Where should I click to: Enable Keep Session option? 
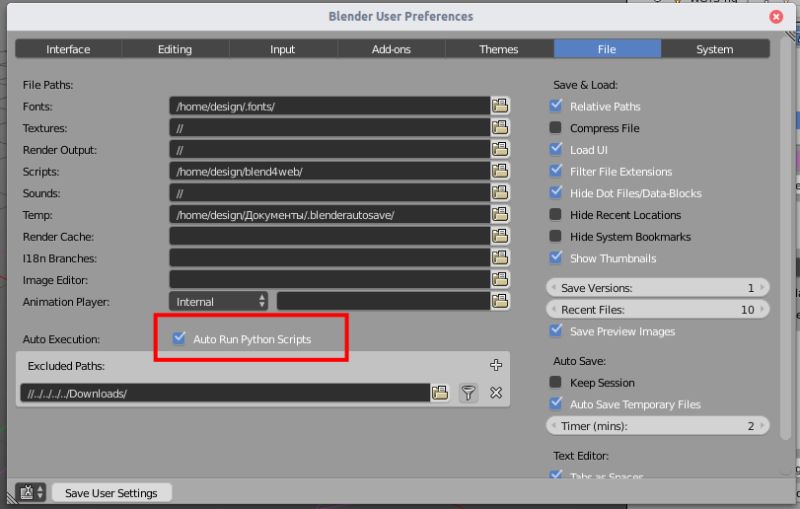(x=556, y=382)
